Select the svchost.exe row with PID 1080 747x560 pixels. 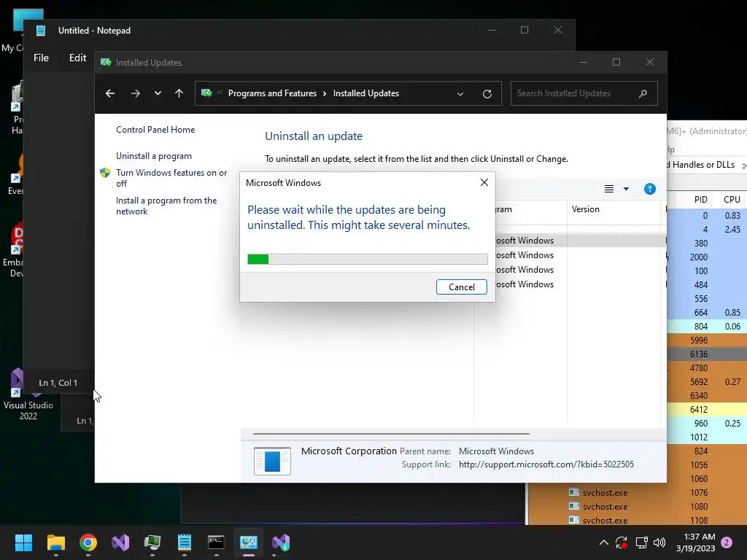click(x=638, y=506)
